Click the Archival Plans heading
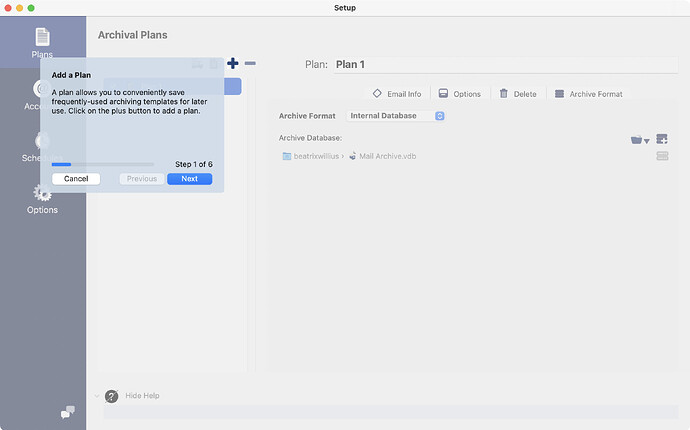The width and height of the screenshot is (690, 430). coord(132,35)
